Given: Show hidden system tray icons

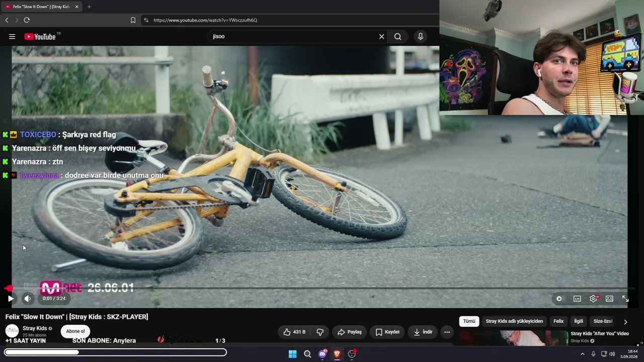Looking at the screenshot, I should point(583,354).
